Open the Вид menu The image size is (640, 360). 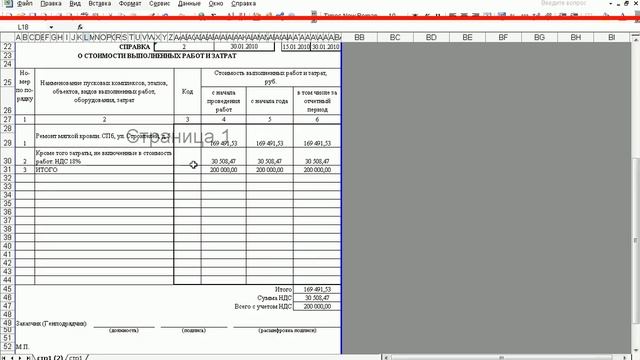click(75, 3)
